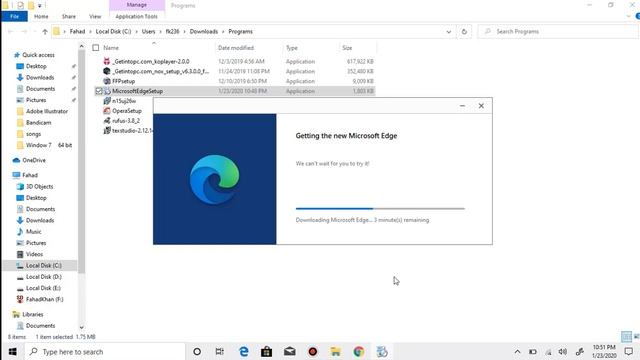Close the Edge installer dialog
Screen dimensions: 640x360
481,106
